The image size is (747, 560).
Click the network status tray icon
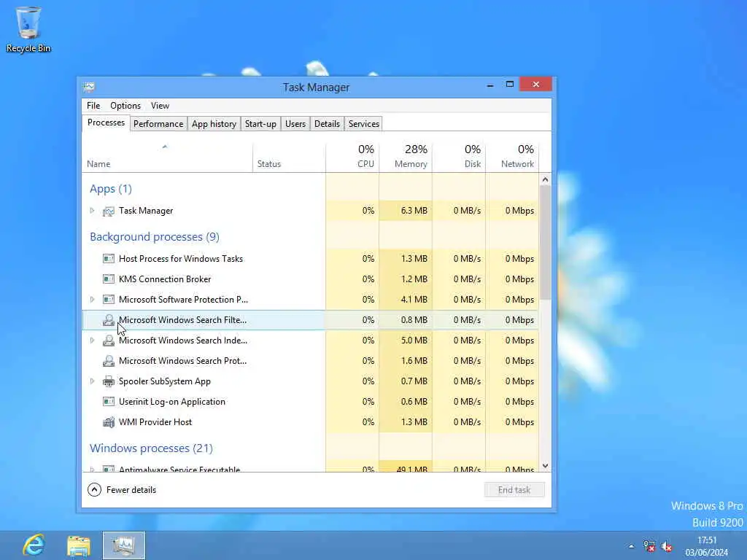(649, 546)
